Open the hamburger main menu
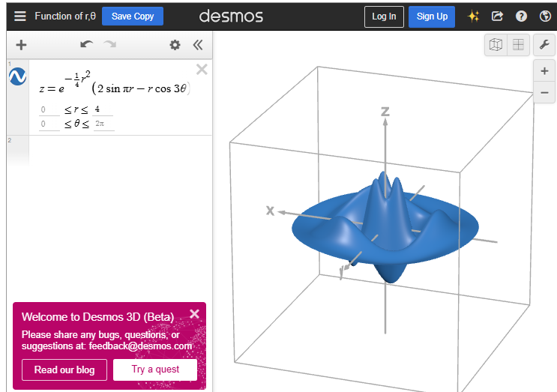Screen dimensions: 557x392 (x=19, y=16)
